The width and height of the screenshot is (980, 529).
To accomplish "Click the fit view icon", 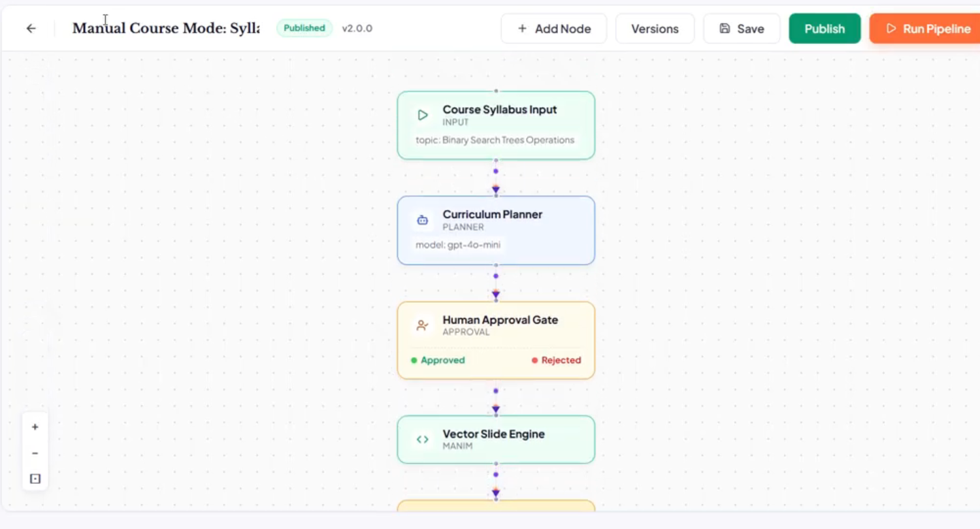I will pos(35,479).
